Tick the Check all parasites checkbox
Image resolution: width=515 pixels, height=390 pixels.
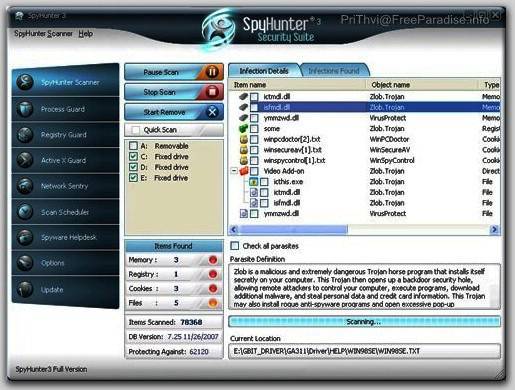[235, 246]
